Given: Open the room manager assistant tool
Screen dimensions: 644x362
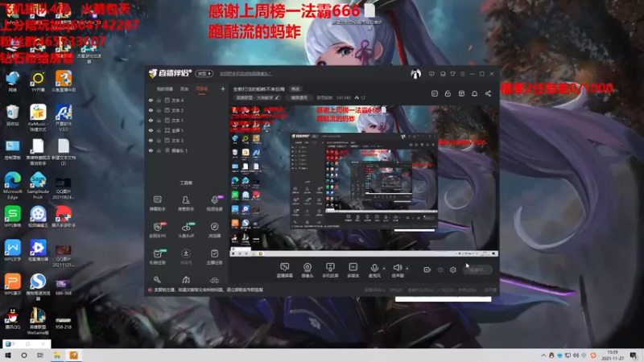Looking at the screenshot, I should pyautogui.click(x=186, y=204).
